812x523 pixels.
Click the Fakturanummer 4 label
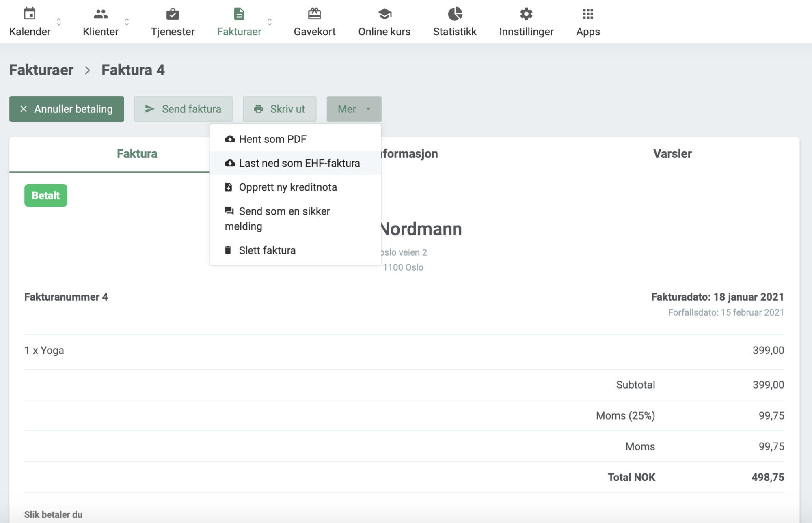pos(66,297)
